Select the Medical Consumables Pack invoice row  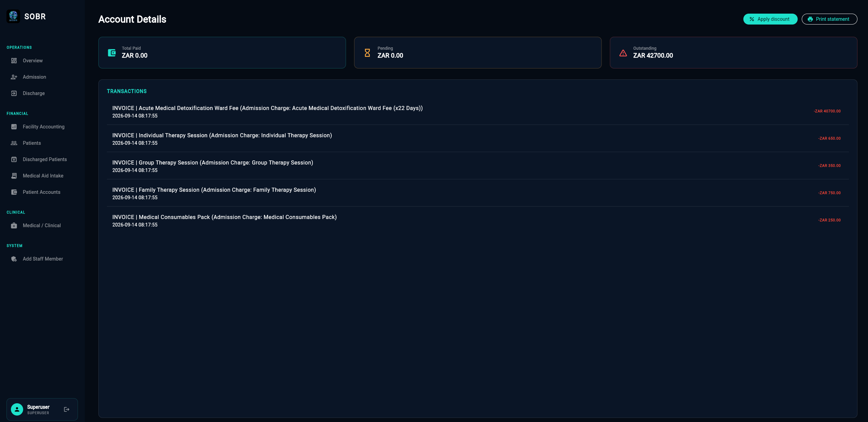478,220
